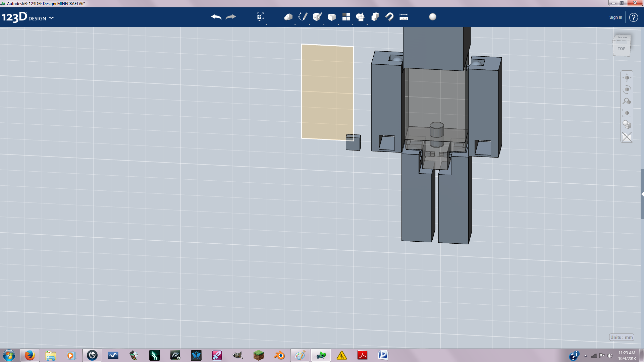
Task: Open Minecraft from the taskbar
Action: click(x=259, y=355)
